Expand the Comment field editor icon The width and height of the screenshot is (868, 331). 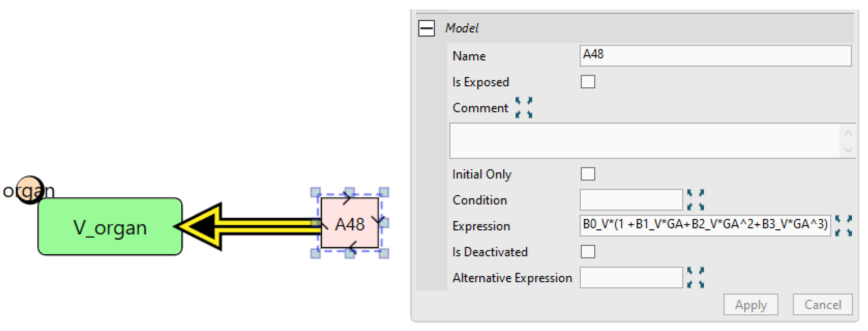coord(524,108)
